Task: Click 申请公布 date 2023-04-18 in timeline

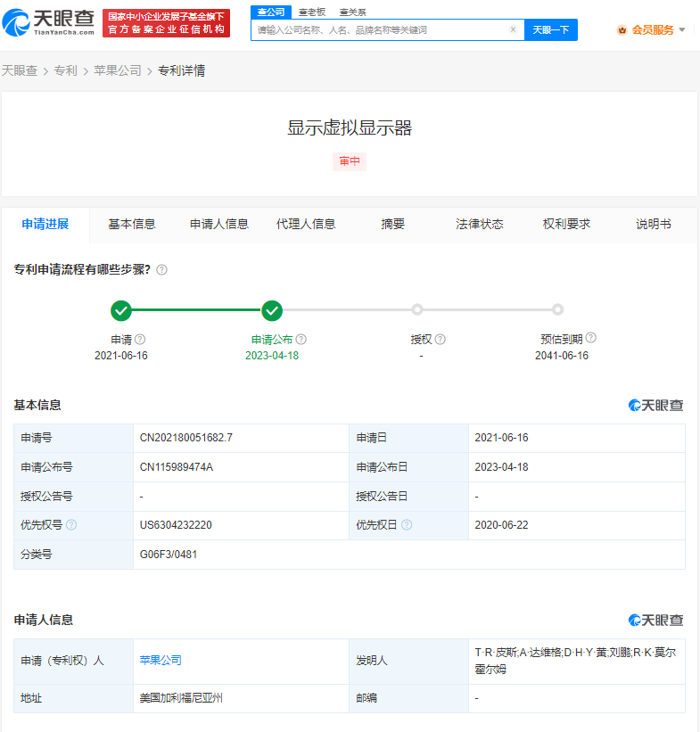Action: click(x=272, y=356)
